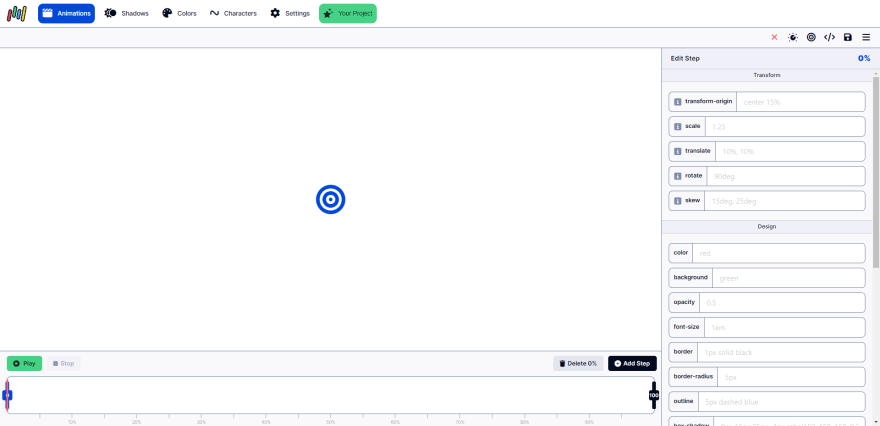
Task: Click the Edit Step panel title
Action: pos(685,58)
